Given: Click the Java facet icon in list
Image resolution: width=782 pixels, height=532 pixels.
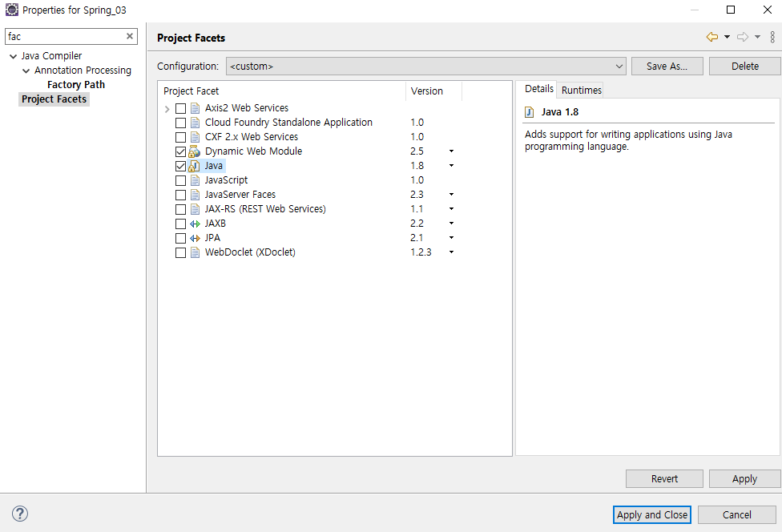Looking at the screenshot, I should 194,166.
